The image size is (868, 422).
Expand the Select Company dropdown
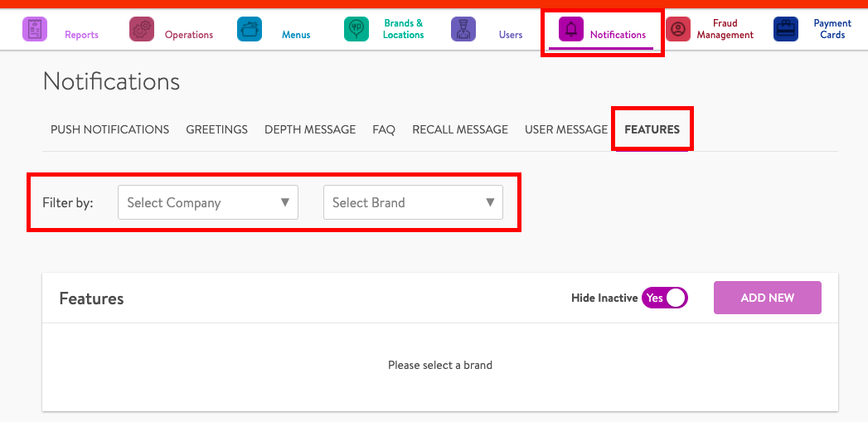(x=207, y=202)
